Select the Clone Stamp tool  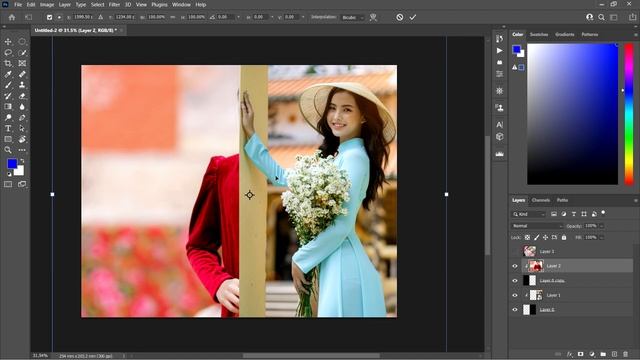(x=22, y=85)
